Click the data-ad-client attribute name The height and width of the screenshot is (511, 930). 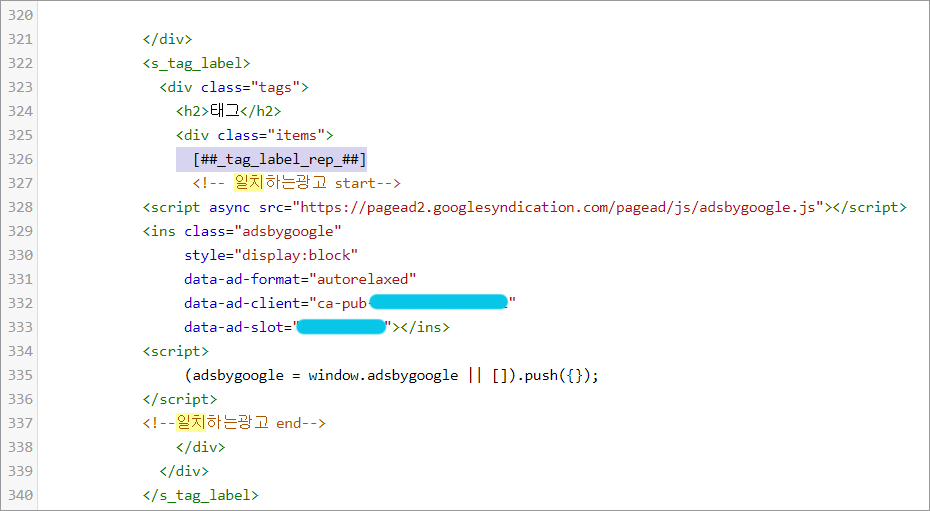pyautogui.click(x=242, y=304)
